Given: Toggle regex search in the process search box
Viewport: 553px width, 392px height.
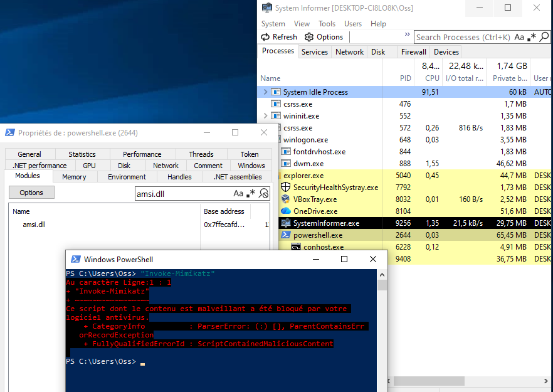Looking at the screenshot, I should pyautogui.click(x=532, y=37).
